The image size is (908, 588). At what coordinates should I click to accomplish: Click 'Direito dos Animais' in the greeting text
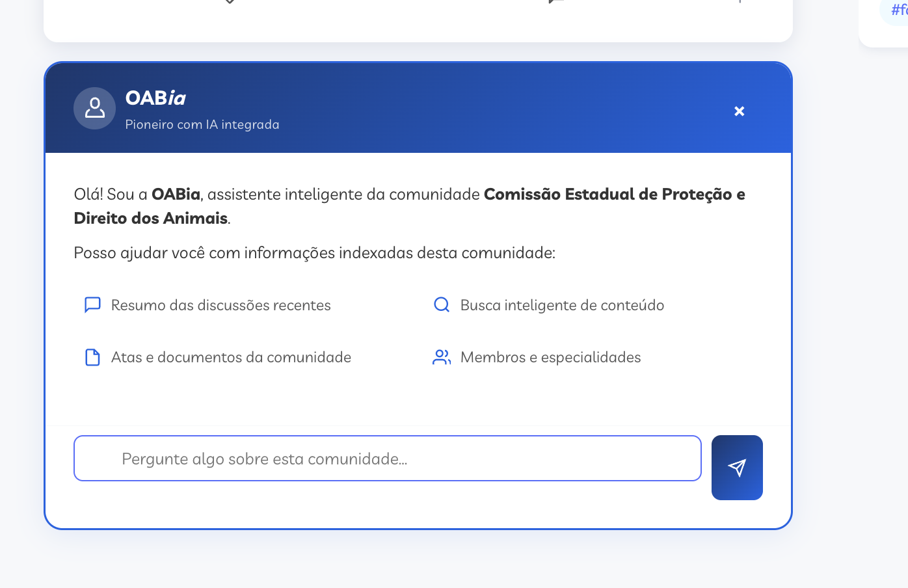150,219
